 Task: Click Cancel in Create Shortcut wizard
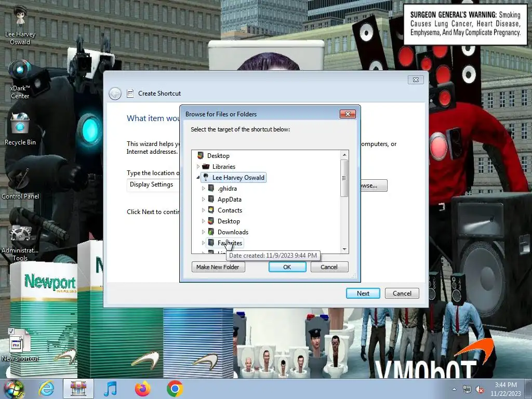pyautogui.click(x=402, y=294)
